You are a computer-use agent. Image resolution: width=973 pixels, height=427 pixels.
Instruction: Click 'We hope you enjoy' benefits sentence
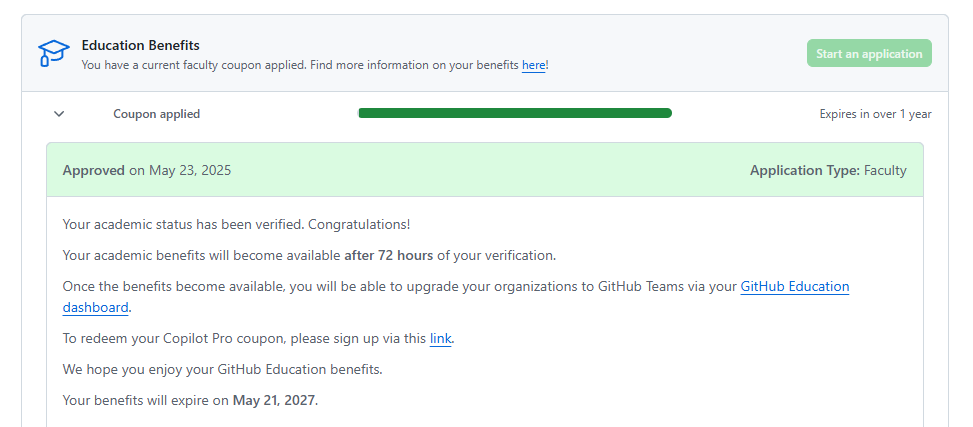tap(222, 370)
